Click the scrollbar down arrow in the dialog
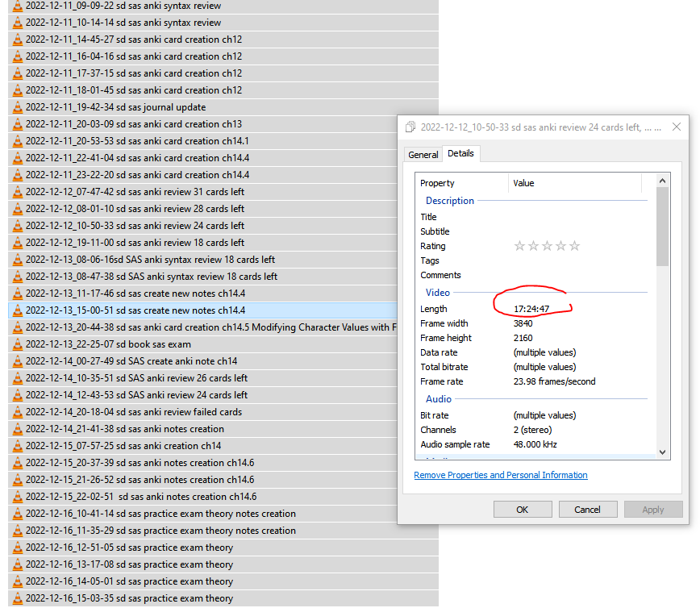 point(663,453)
